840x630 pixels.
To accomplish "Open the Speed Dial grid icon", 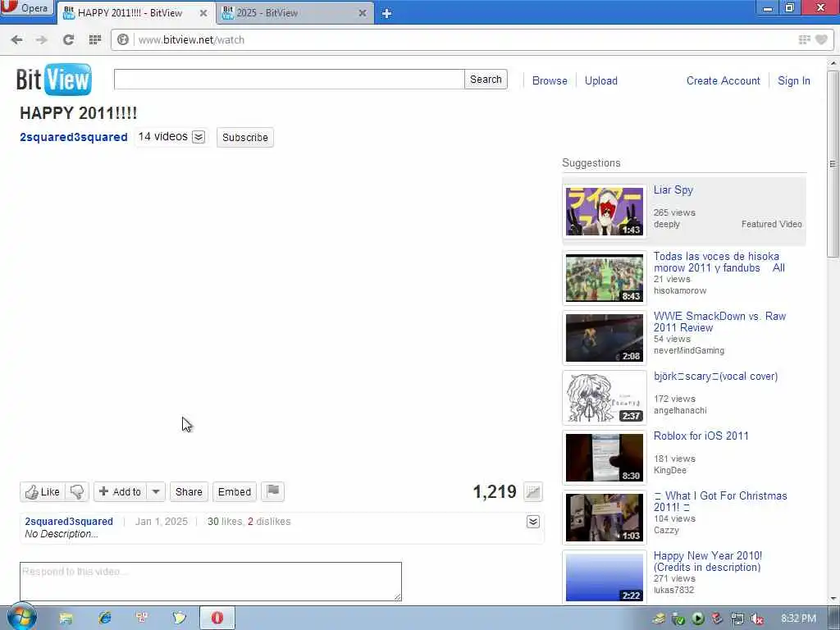I will tap(95, 39).
